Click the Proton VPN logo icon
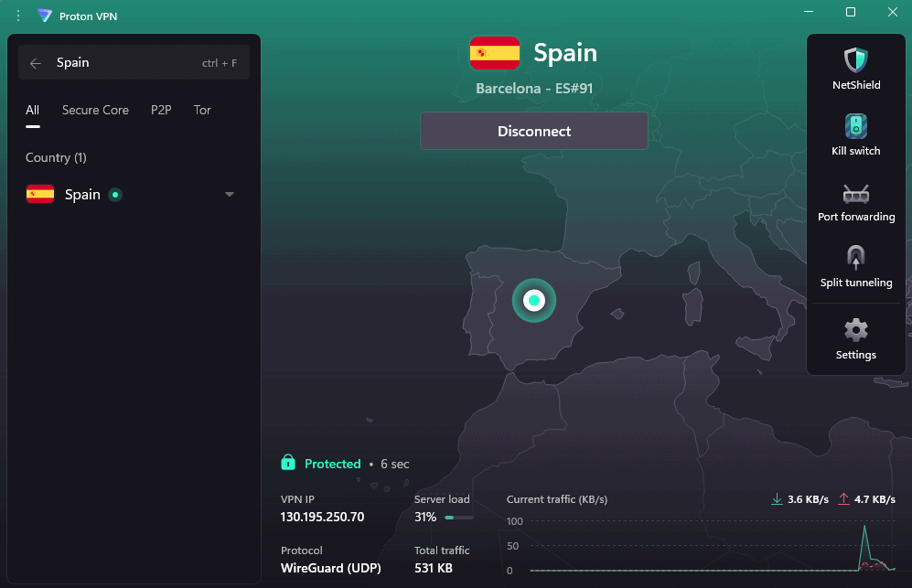Screen dimensions: 912x588 [x=45, y=16]
